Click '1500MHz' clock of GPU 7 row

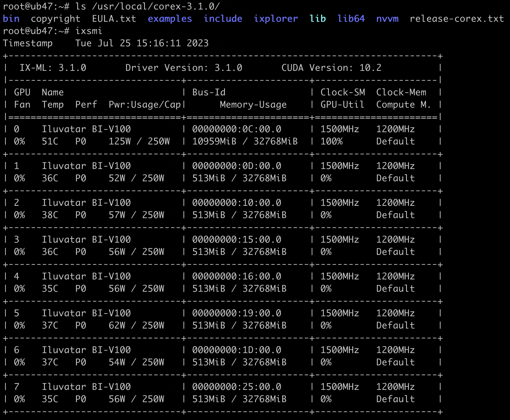(340, 387)
